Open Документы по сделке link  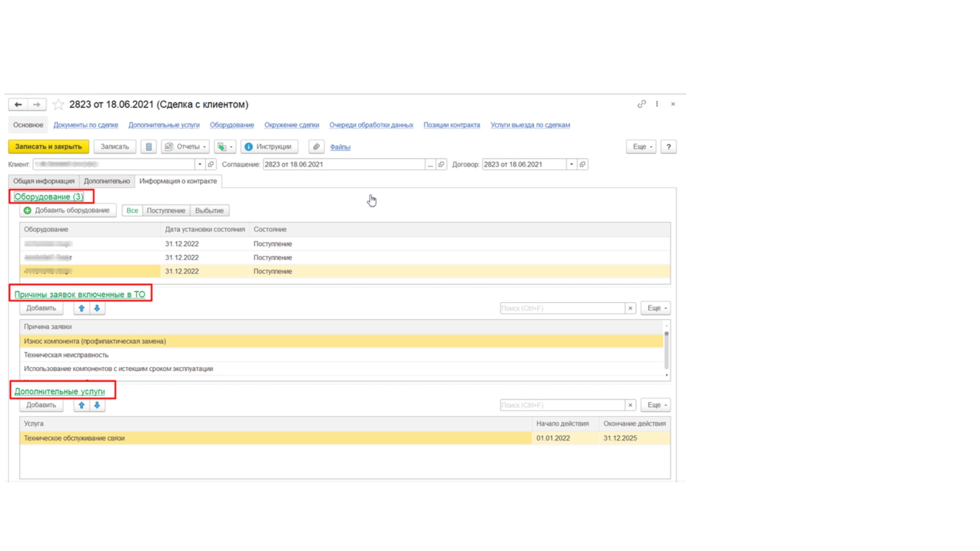pos(86,125)
